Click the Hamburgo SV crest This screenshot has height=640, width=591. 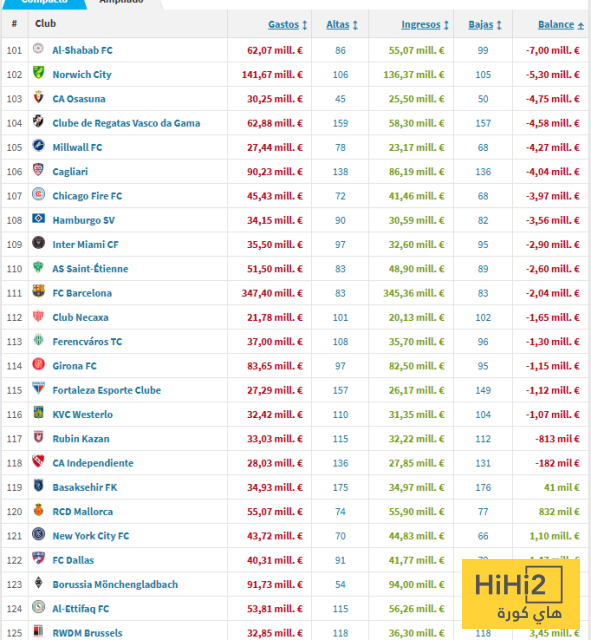click(38, 219)
